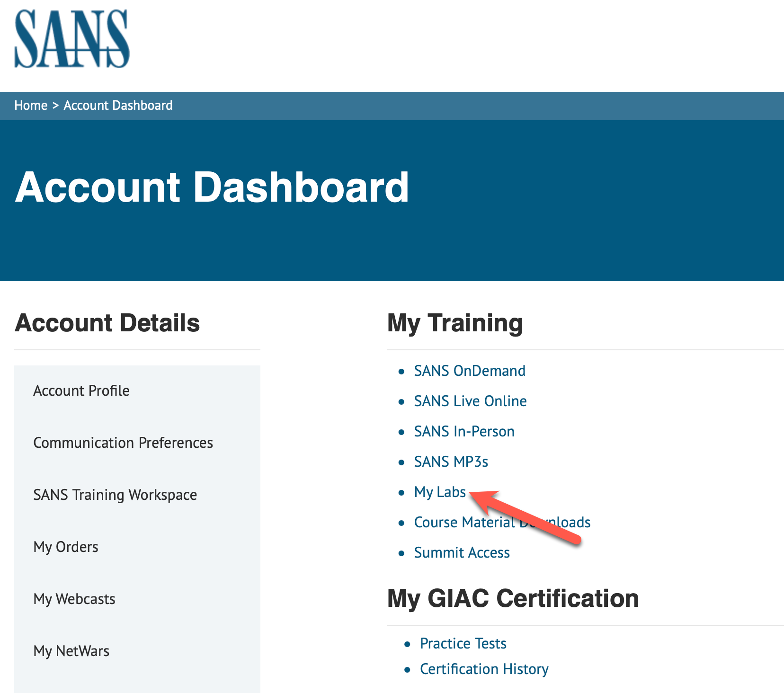
Task: Go to My Webcasts
Action: (x=74, y=599)
